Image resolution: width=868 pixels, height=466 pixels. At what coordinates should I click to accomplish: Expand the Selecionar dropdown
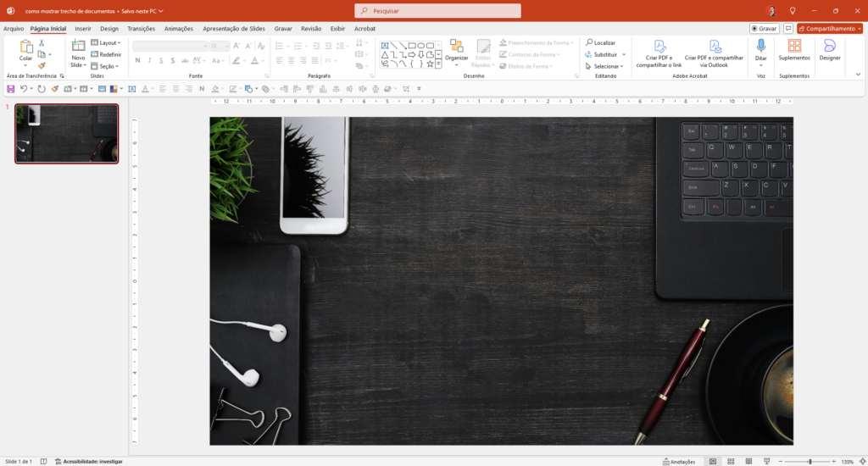(x=605, y=66)
